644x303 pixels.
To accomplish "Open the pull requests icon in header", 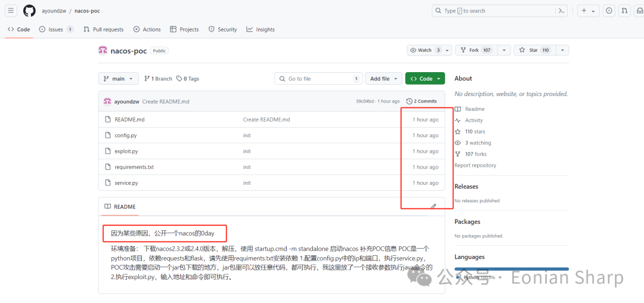I will pyautogui.click(x=624, y=11).
